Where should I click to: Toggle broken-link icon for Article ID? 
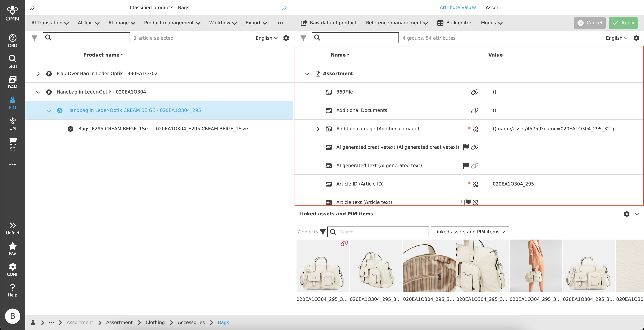tap(475, 184)
